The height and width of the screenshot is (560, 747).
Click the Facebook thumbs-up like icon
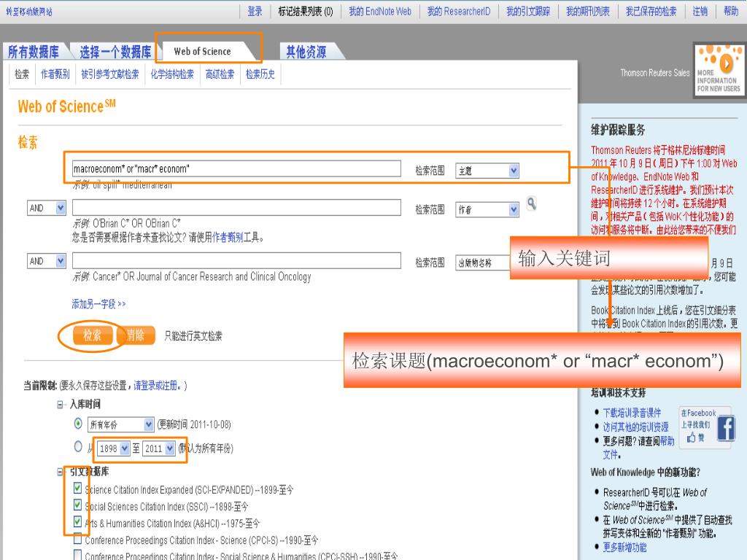[x=692, y=437]
